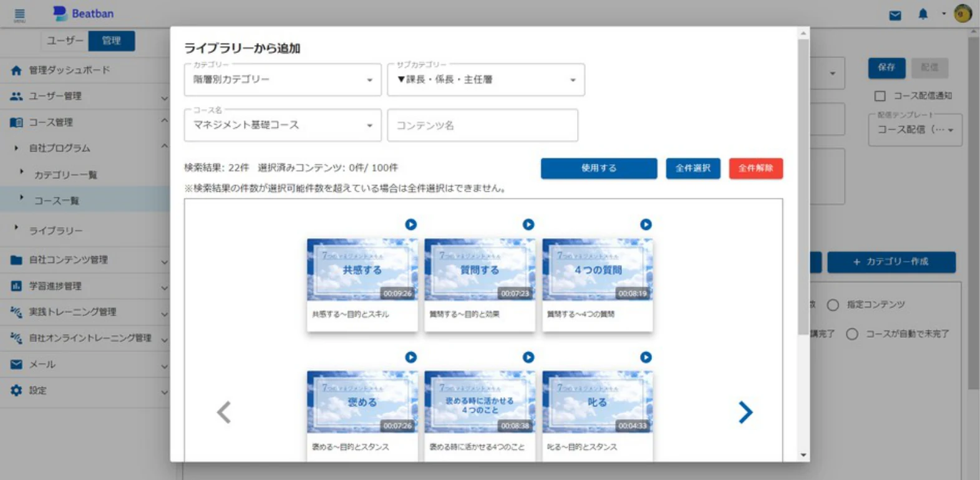Open コース一覧 in the sidebar
Screen dimensions: 980x480
(85, 200)
